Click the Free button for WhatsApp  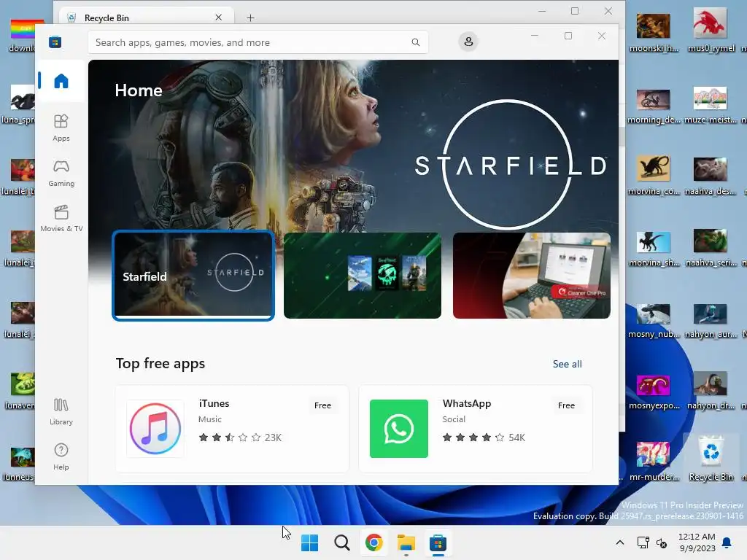[566, 405]
